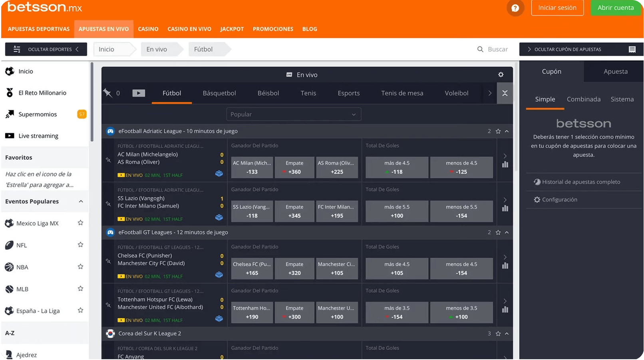The width and height of the screenshot is (644, 360).
Task: Collapse eFootball GT Leagues section
Action: [x=507, y=232]
